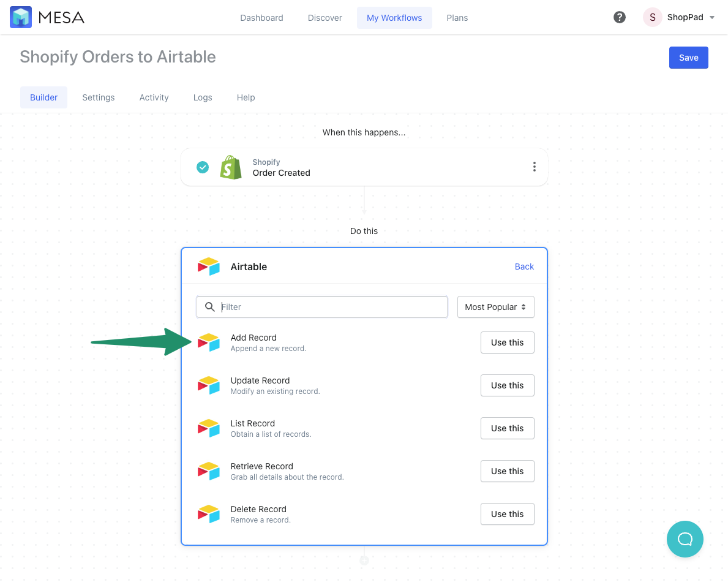Switch to the Logs tab
Viewport: 728px width, 582px height.
coord(203,97)
